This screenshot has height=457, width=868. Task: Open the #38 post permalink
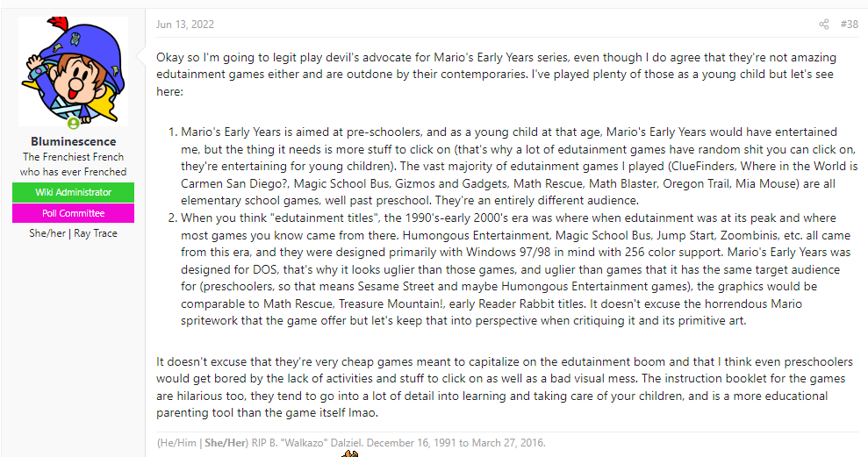tap(850, 25)
